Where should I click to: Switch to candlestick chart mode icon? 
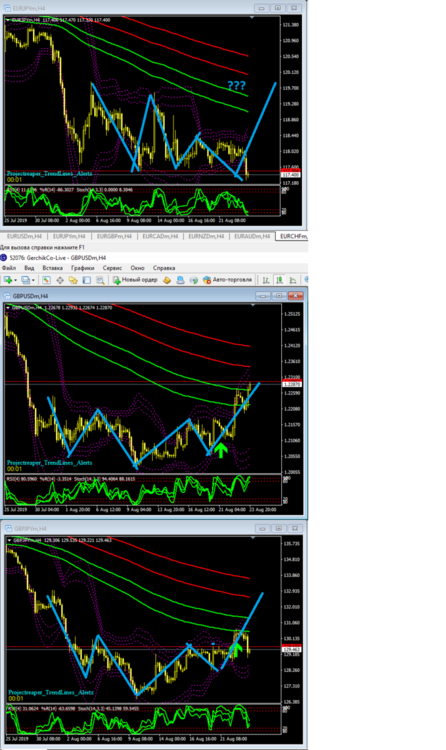point(279,280)
